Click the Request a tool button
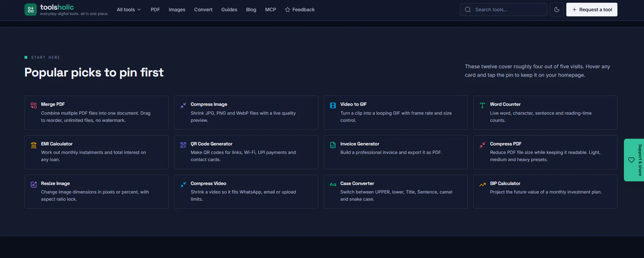 click(592, 10)
